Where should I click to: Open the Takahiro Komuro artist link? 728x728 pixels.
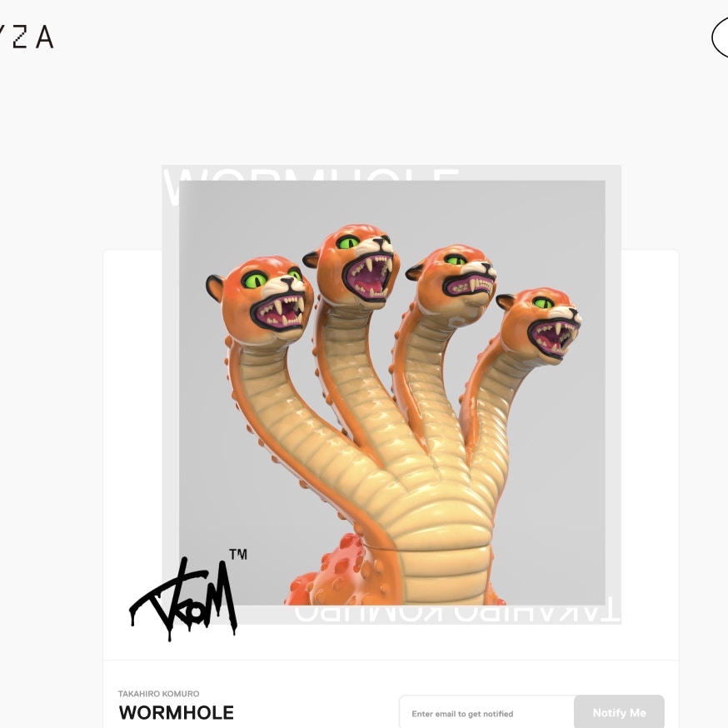(x=158, y=694)
